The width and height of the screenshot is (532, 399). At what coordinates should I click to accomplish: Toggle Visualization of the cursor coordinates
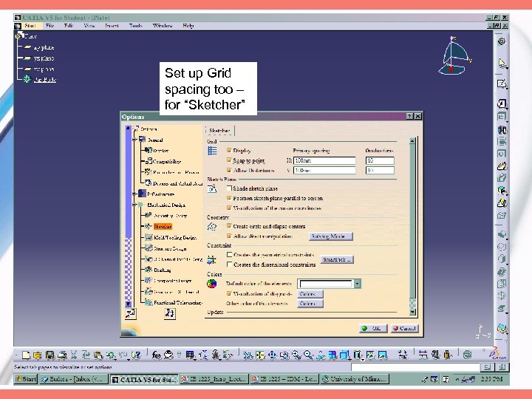click(x=229, y=208)
